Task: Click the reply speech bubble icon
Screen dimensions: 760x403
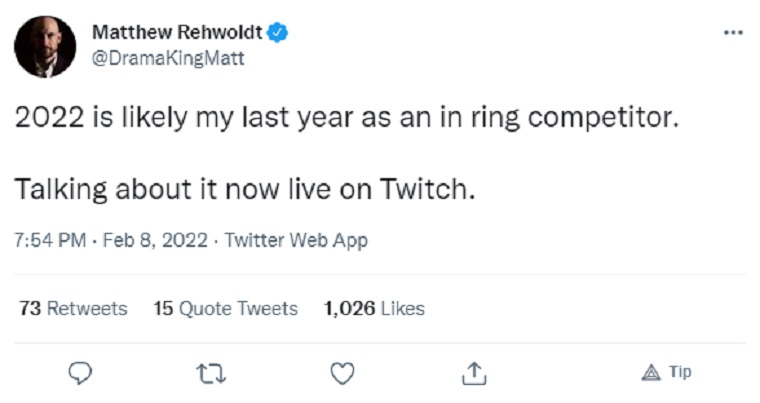Action: (x=81, y=373)
